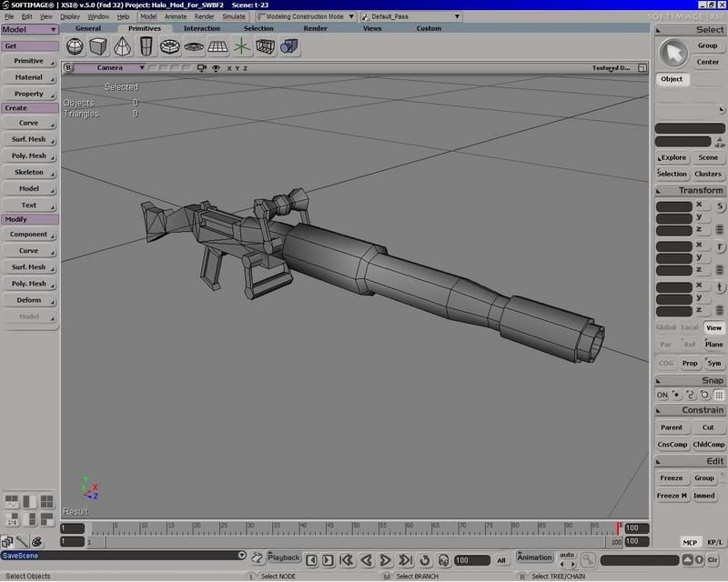728x582 pixels.
Task: Create a grid primitive
Action: click(217, 46)
